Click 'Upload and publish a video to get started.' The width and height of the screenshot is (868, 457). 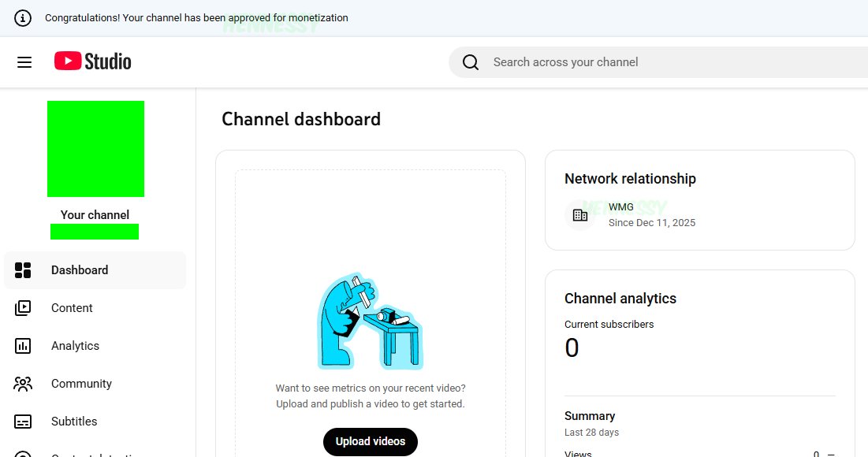coord(371,404)
